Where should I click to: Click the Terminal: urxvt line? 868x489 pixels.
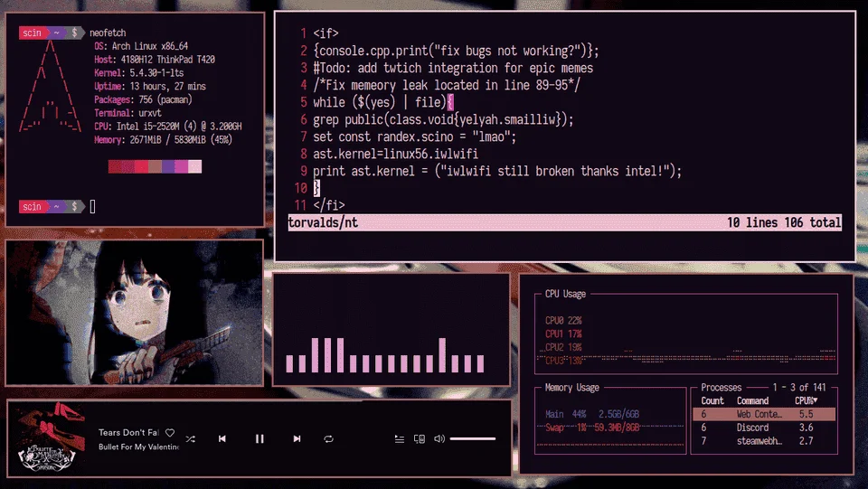coord(127,113)
